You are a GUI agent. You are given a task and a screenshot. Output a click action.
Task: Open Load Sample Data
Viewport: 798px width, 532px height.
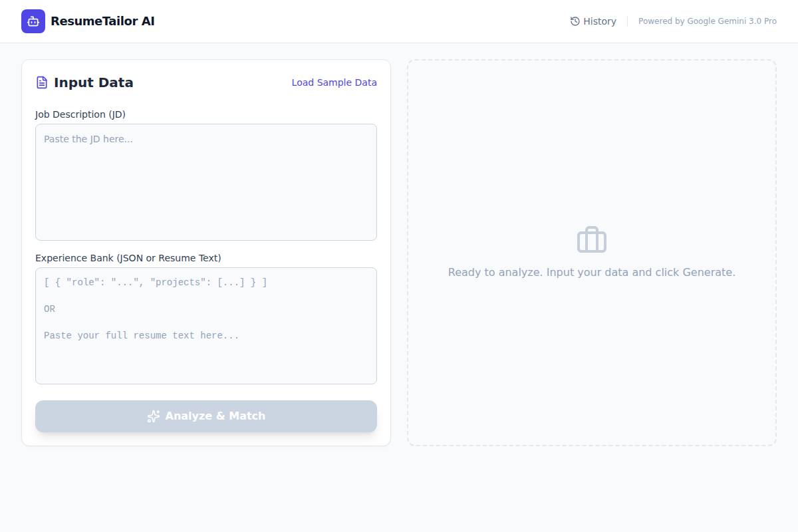pos(334,82)
